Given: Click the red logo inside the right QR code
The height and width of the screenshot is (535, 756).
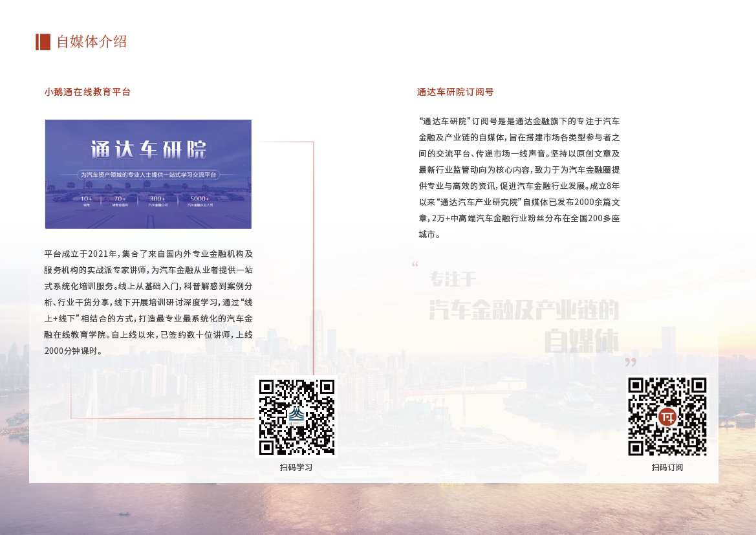Looking at the screenshot, I should [667, 416].
